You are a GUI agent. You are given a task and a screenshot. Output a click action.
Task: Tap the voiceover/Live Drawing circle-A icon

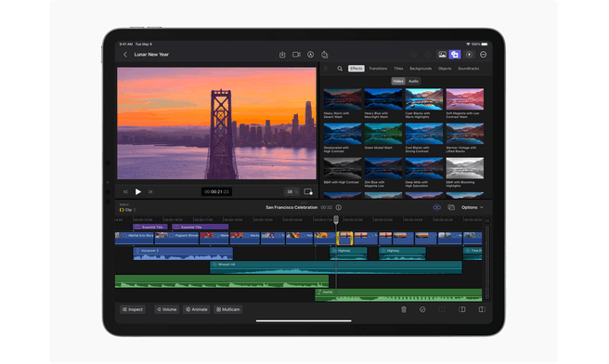pos(310,55)
